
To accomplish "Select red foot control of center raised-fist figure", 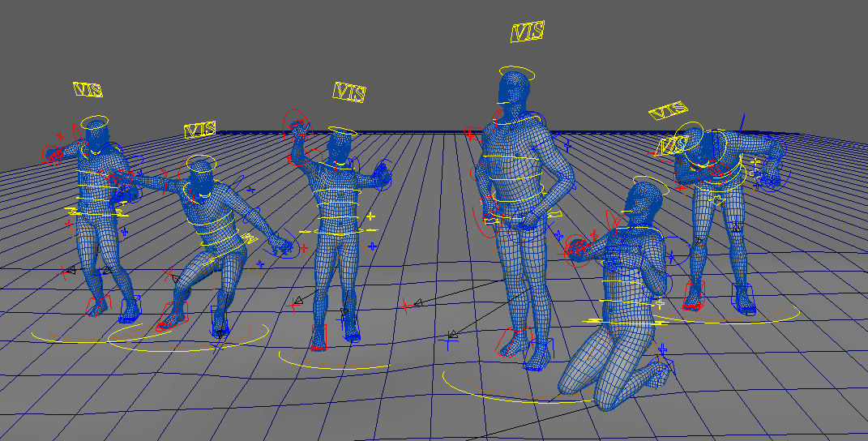I will click(319, 337).
